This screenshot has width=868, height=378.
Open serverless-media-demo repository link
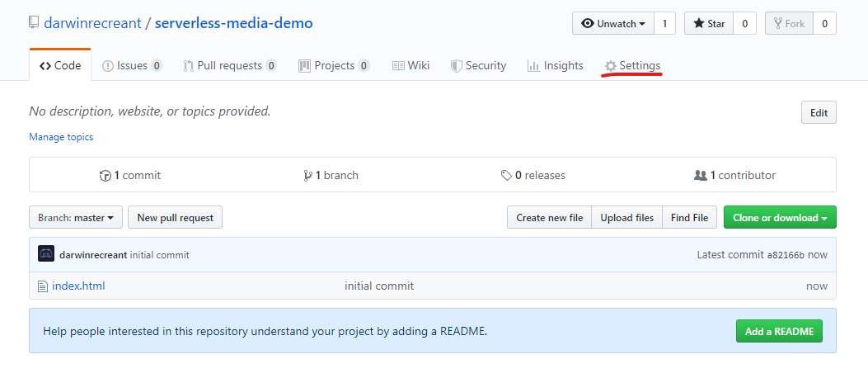tap(233, 23)
